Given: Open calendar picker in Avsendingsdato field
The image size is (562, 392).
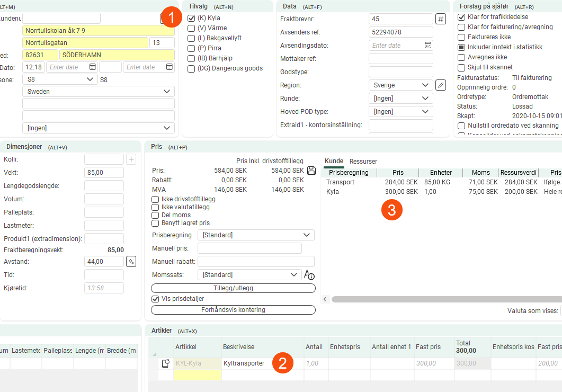Looking at the screenshot, I should coord(427,46).
